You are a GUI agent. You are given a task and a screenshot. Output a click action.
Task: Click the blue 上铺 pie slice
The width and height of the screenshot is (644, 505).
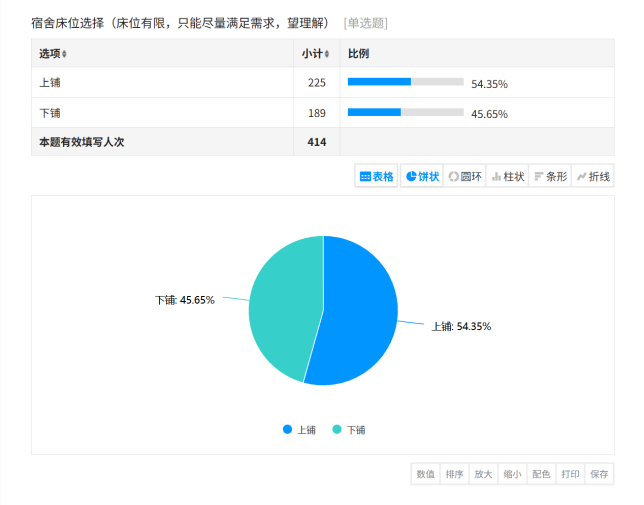(x=360, y=310)
